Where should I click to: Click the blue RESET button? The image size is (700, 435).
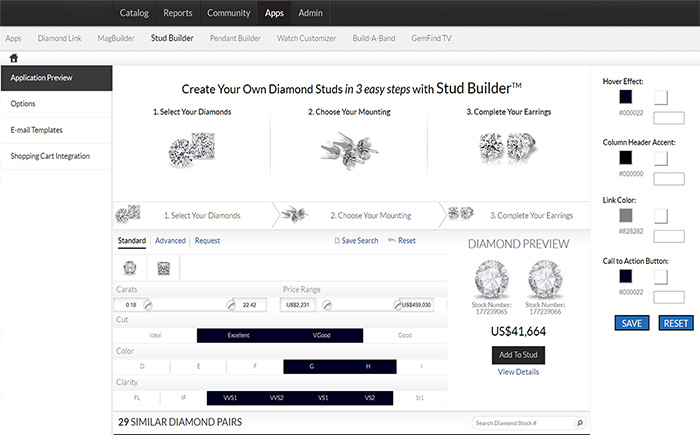point(676,323)
